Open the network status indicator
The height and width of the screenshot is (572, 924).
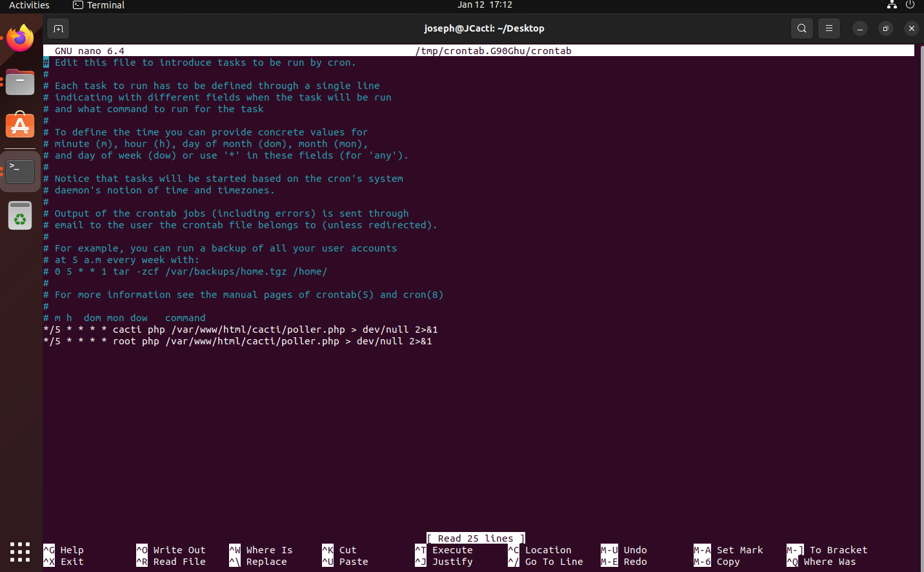(892, 5)
